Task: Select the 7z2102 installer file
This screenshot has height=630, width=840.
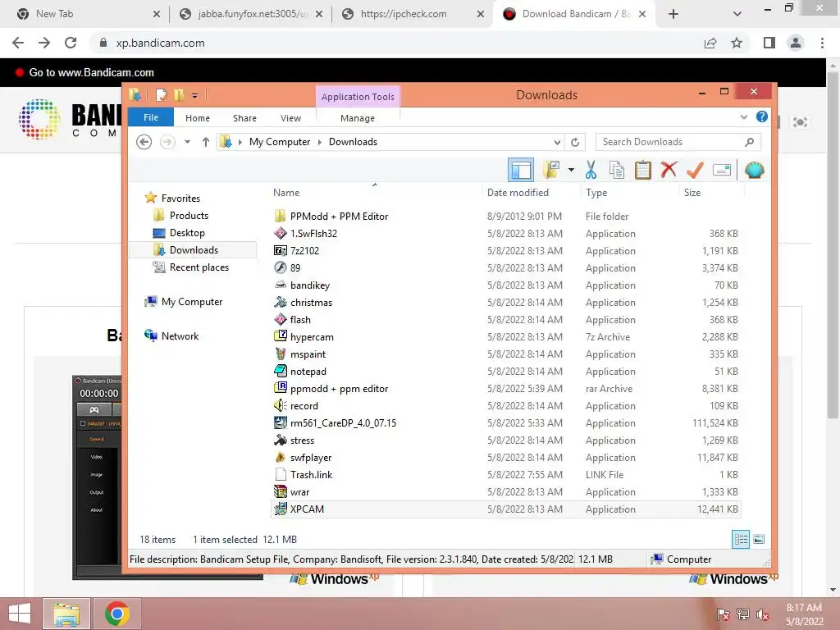Action: point(505,251)
